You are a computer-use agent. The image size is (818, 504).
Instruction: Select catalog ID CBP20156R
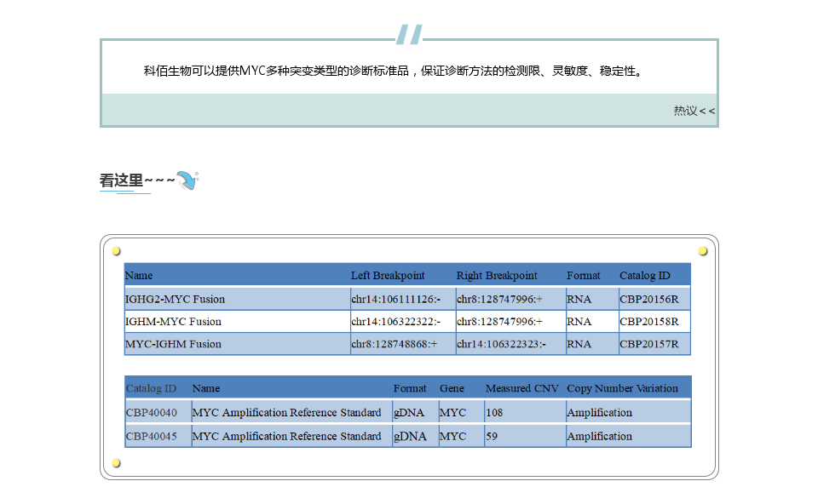pos(648,299)
